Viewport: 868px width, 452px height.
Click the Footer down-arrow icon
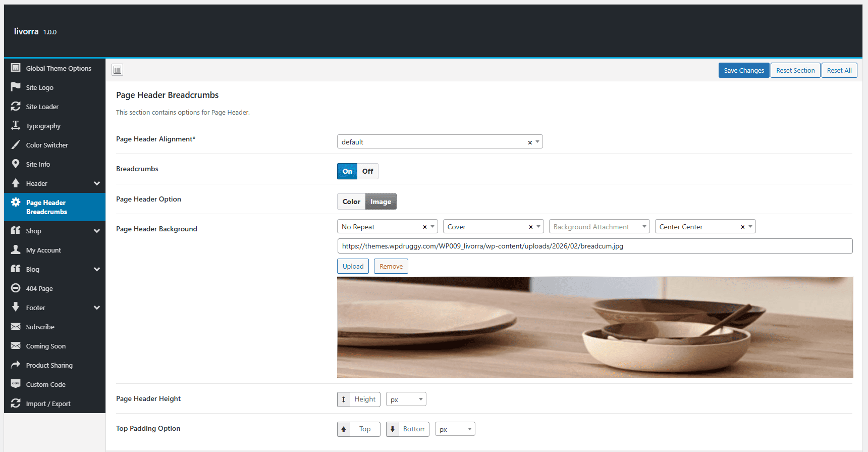[x=16, y=307]
